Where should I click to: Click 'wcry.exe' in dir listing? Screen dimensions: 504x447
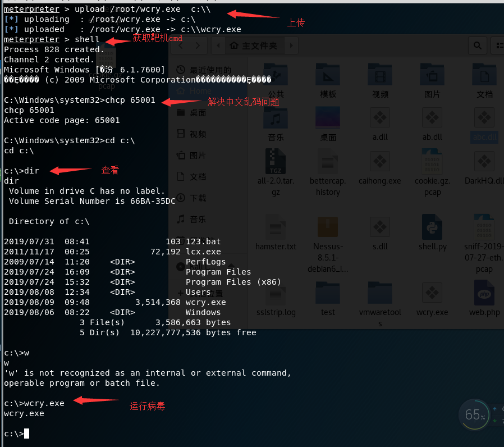pyautogui.click(x=206, y=302)
